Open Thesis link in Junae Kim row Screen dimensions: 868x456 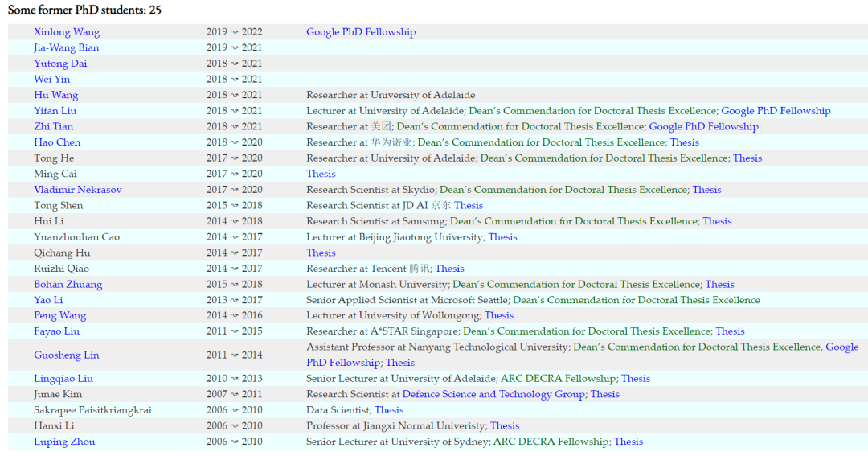click(x=604, y=395)
